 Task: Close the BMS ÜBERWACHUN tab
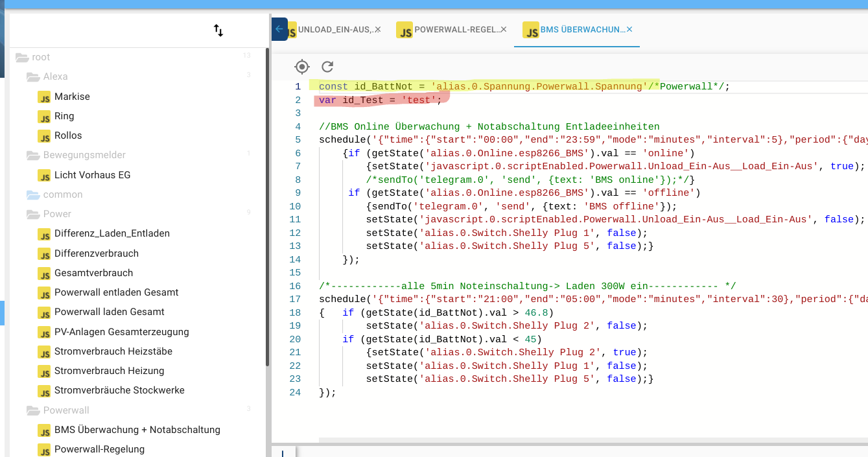click(x=629, y=30)
